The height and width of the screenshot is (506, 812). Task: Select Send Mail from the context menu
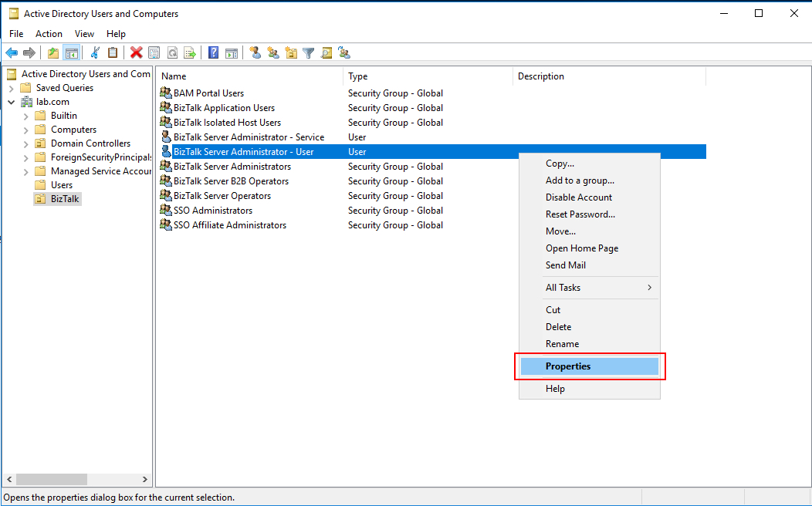(590, 265)
